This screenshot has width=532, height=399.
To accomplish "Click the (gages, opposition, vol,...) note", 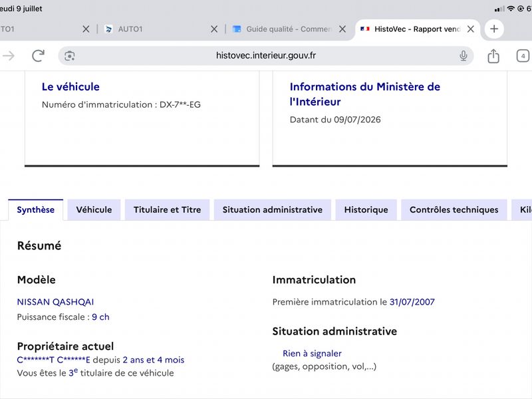I will (325, 366).
